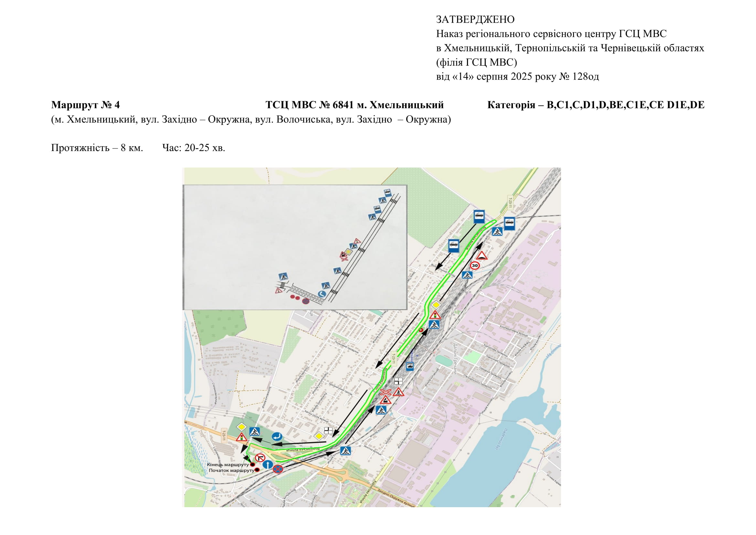Click the 30 speed limit sign
Image resolution: width=756 pixels, height=535 pixels.
pos(474,266)
